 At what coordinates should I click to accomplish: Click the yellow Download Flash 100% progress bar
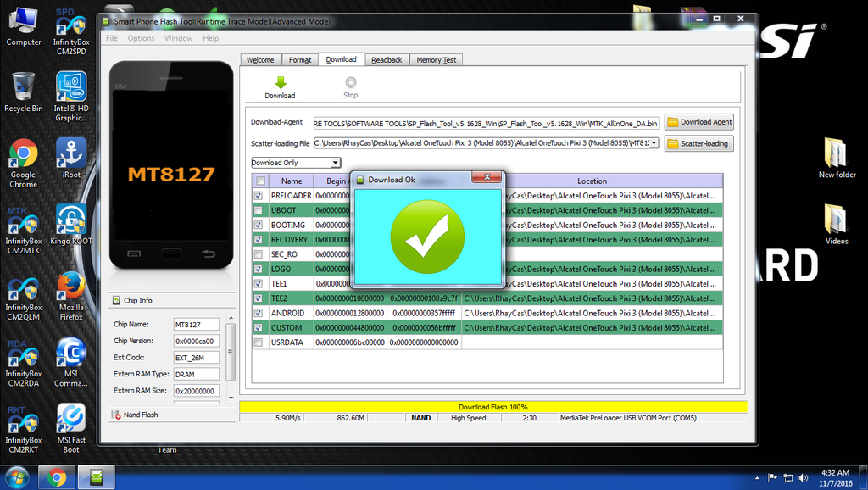click(x=492, y=407)
